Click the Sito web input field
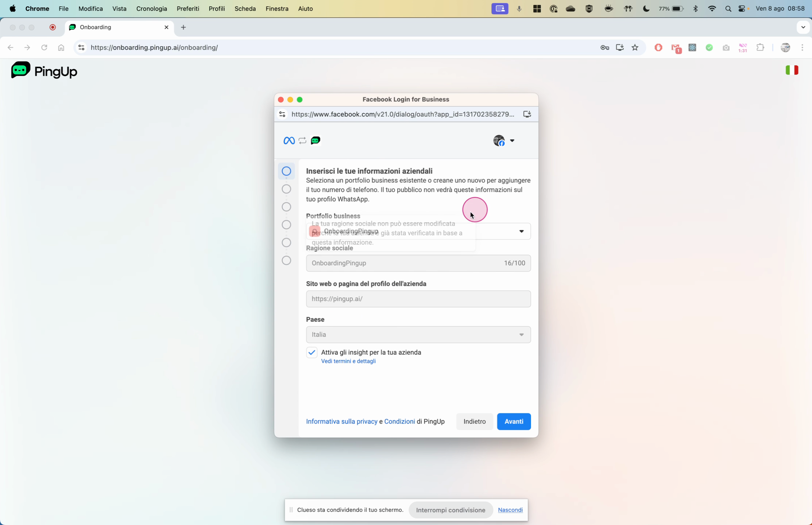The height and width of the screenshot is (525, 812). 418,299
